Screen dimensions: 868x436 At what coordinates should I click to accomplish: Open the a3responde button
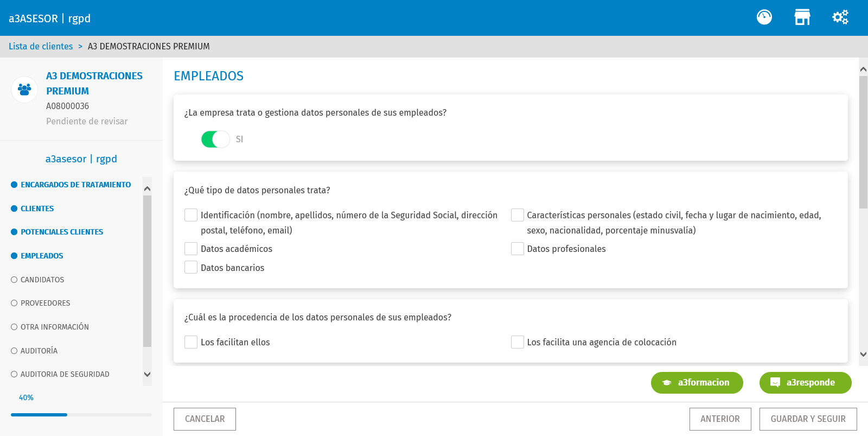(x=806, y=383)
